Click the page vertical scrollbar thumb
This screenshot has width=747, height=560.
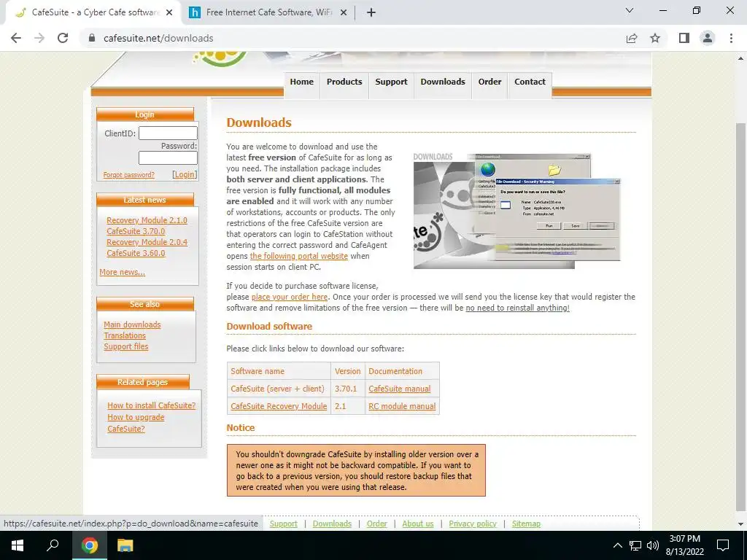tap(741, 316)
